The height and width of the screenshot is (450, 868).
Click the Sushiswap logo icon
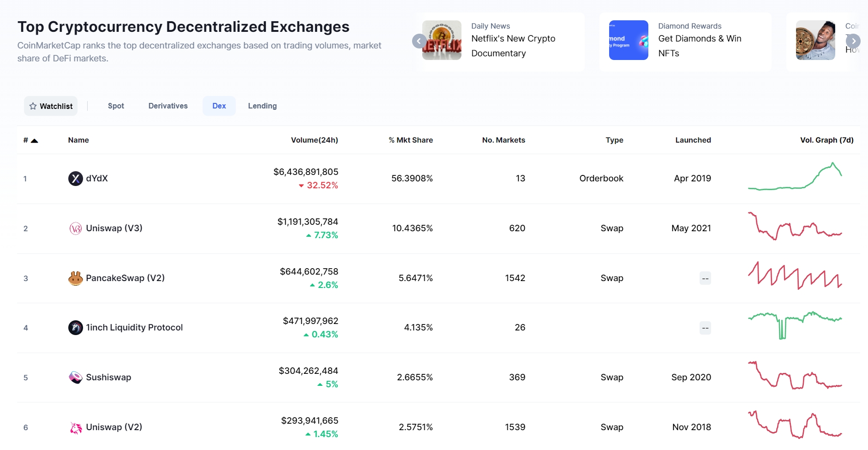coord(76,378)
